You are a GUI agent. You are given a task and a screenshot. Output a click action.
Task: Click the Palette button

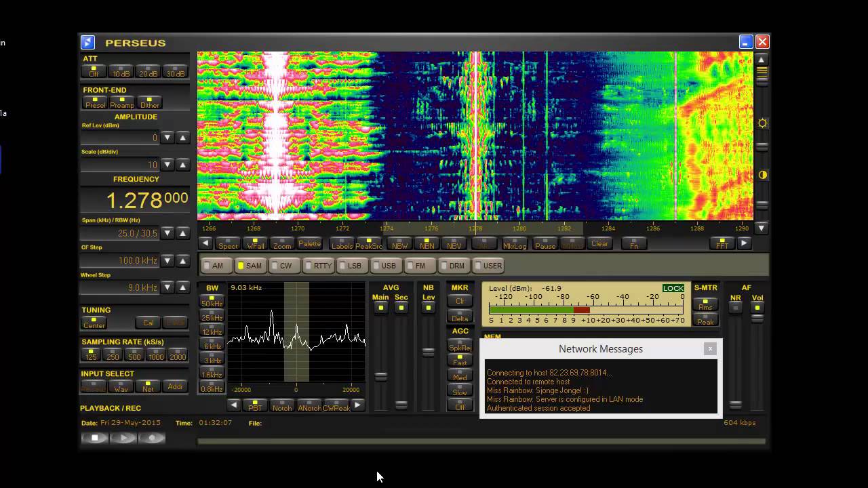tap(309, 243)
